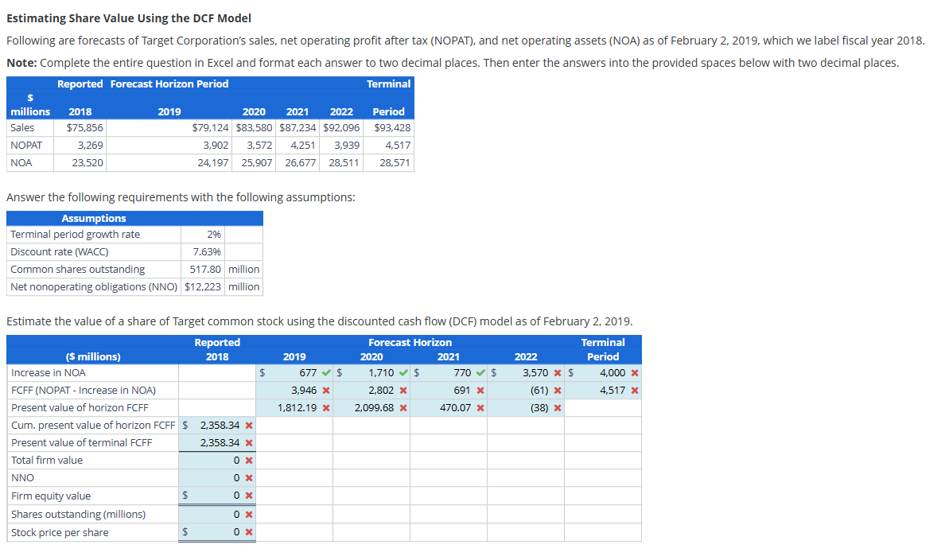
Task: Click the Terminal Period Increase in NOA input 4,000
Action: [x=603, y=373]
